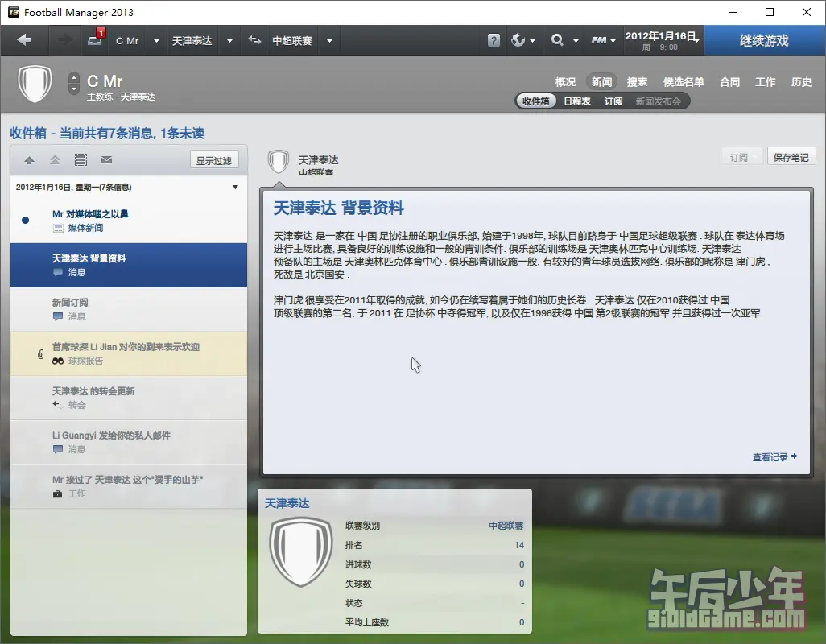Click the envelope icon in inbox toolbar
This screenshot has width=826, height=644.
click(x=106, y=160)
